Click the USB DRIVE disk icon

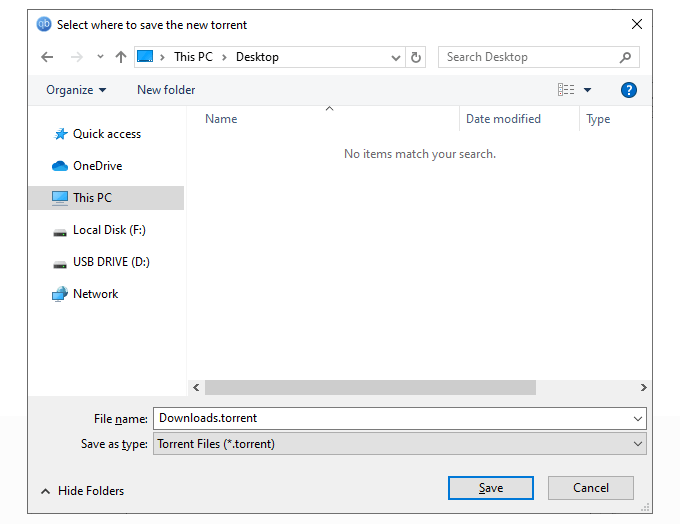pos(60,264)
